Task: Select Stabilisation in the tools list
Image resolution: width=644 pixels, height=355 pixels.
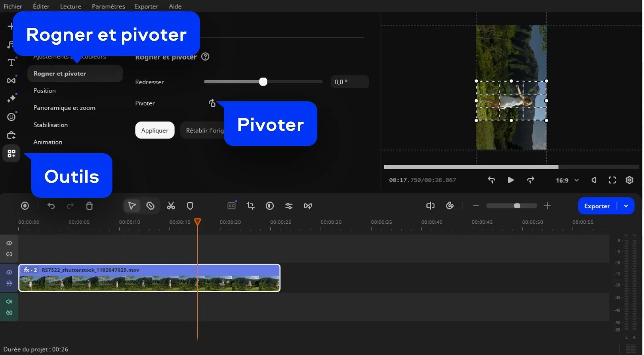Action: [51, 125]
